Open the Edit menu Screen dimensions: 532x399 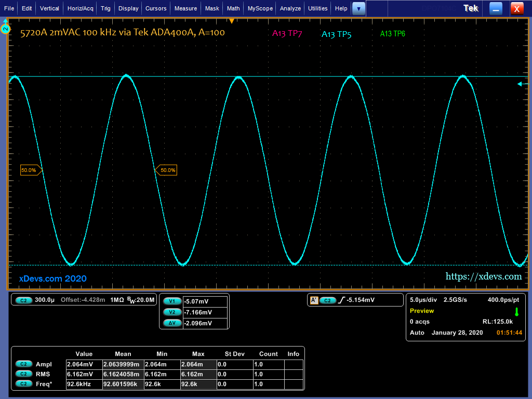point(26,8)
